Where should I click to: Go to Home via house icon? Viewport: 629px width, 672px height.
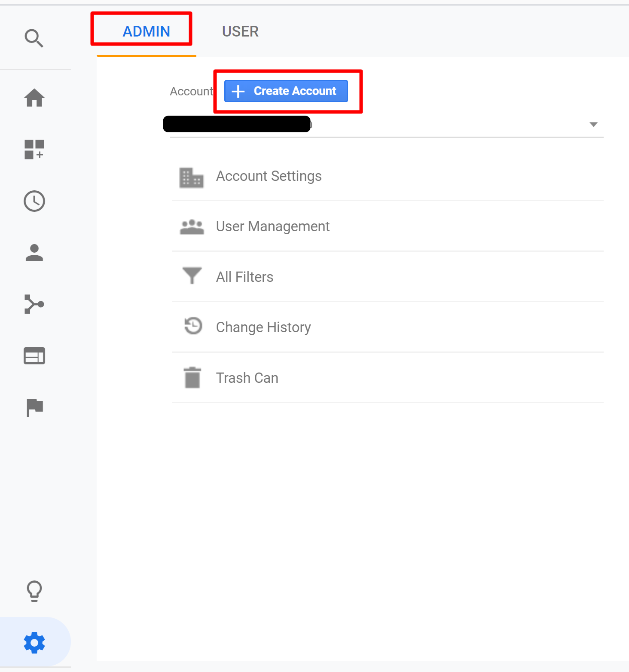click(34, 98)
